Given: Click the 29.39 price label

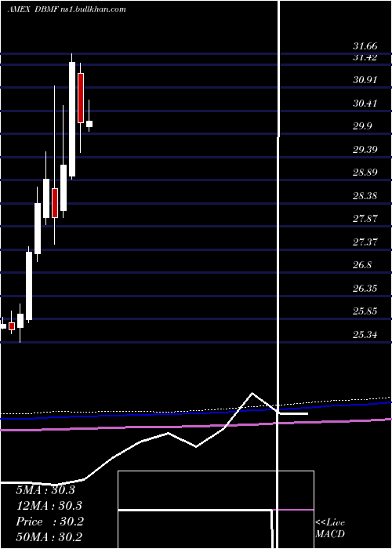Looking at the screenshot, I should pos(365,150).
